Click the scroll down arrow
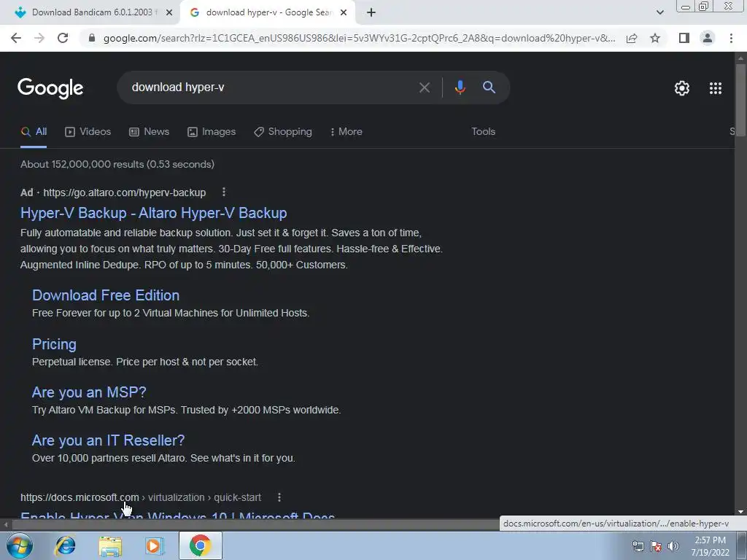Image resolution: width=747 pixels, height=560 pixels. click(x=740, y=512)
